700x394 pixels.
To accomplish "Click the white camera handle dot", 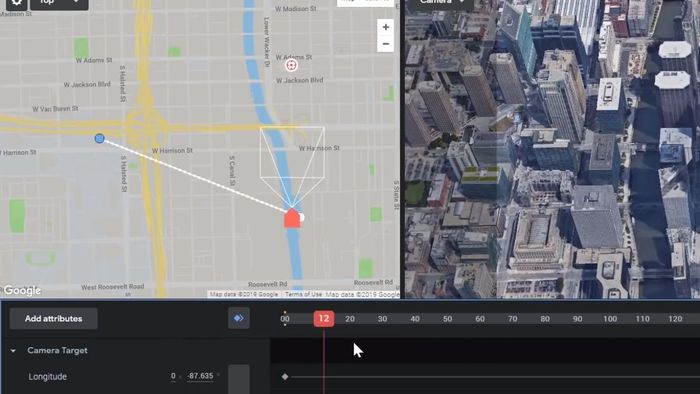I will [x=301, y=217].
